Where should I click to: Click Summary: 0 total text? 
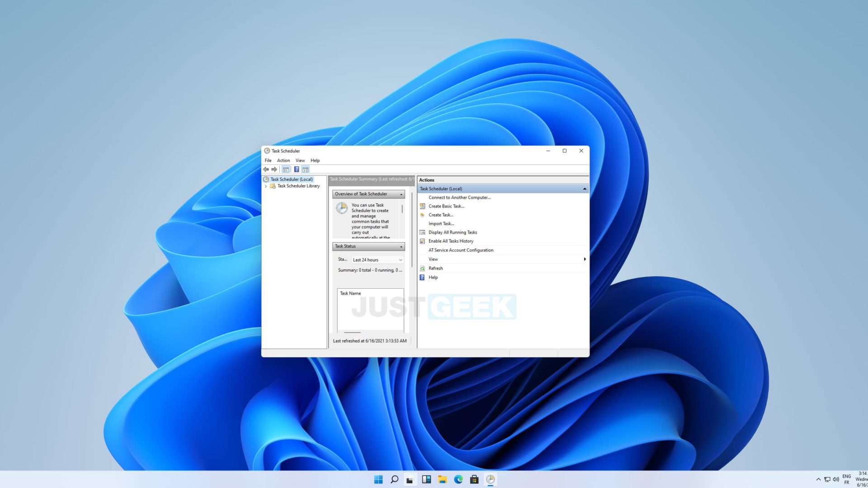370,270
